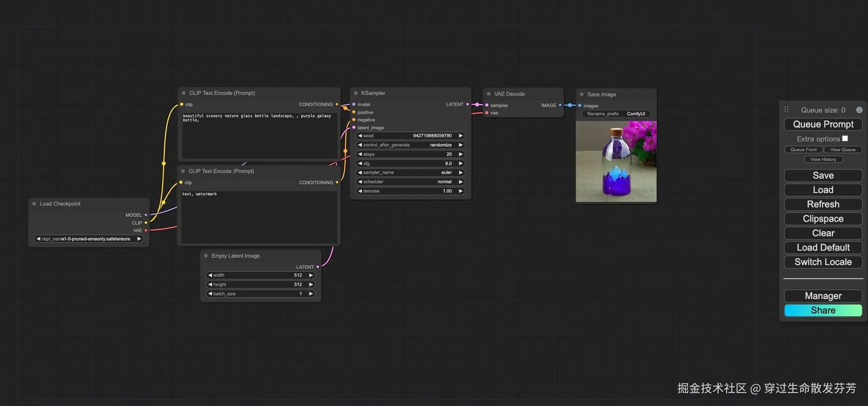Save the current workflow
This screenshot has height=406, width=868.
pos(823,175)
